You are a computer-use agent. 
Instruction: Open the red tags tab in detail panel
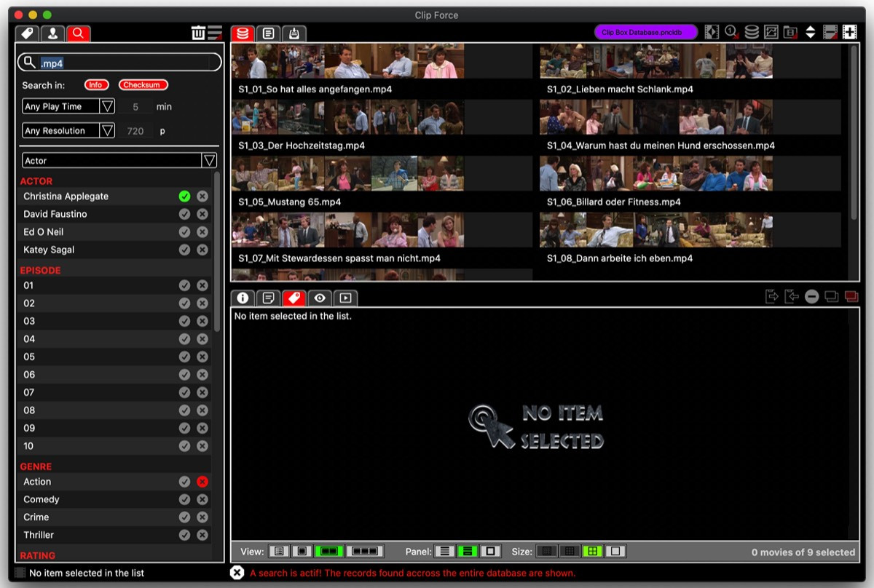[x=294, y=298]
